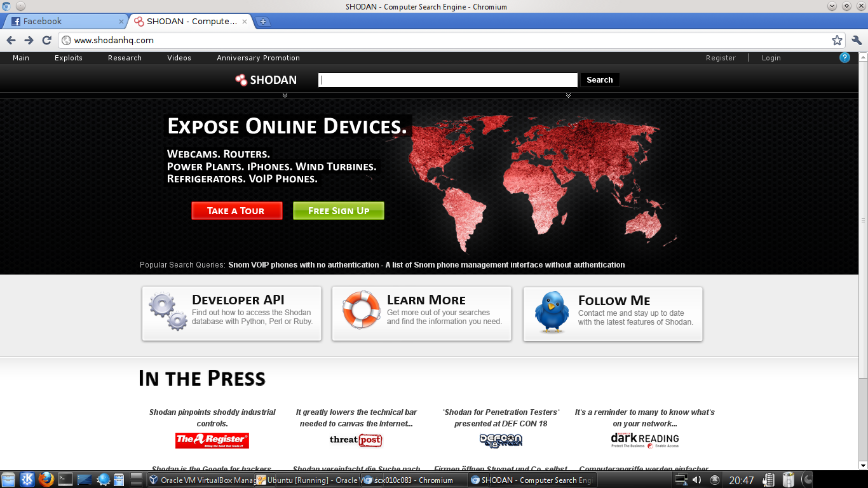The height and width of the screenshot is (488, 868).
Task: Open the Anniversary Promotion menu item
Action: pos(258,58)
